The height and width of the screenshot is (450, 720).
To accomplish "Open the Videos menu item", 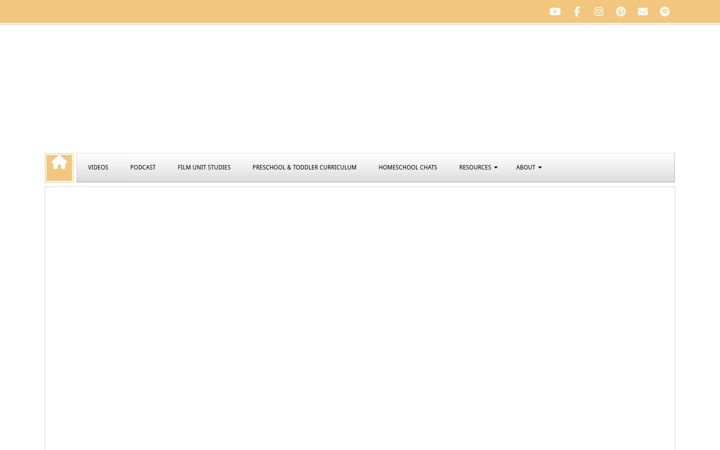I will coord(98,168).
